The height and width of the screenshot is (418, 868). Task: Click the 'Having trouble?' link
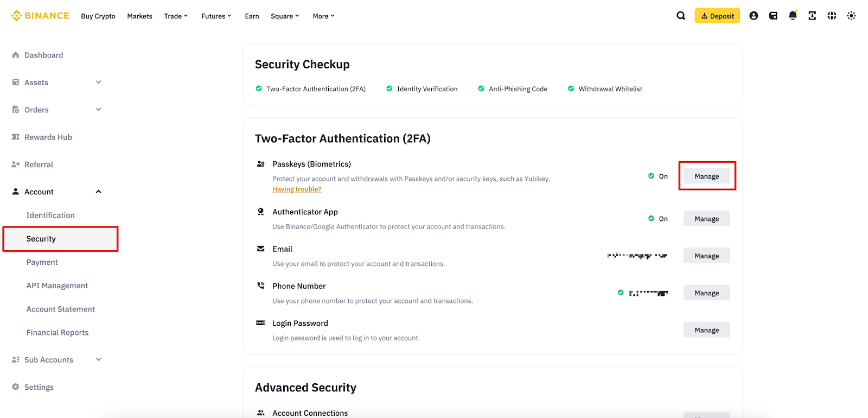pyautogui.click(x=297, y=189)
